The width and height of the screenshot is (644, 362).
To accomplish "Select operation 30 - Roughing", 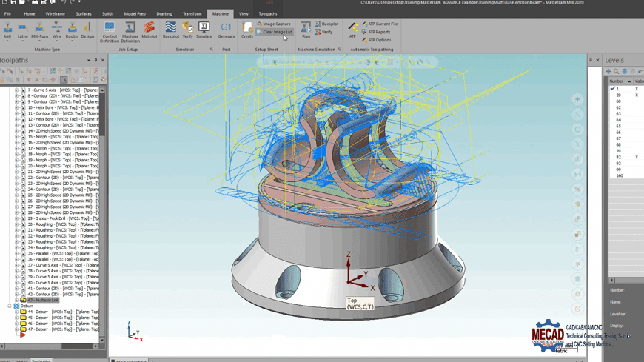I will (x=63, y=224).
